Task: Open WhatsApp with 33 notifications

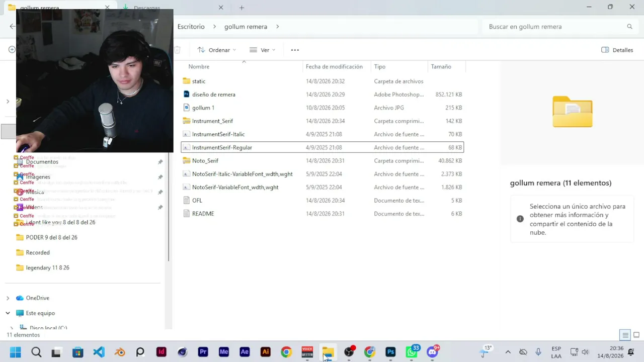Action: 412,352
